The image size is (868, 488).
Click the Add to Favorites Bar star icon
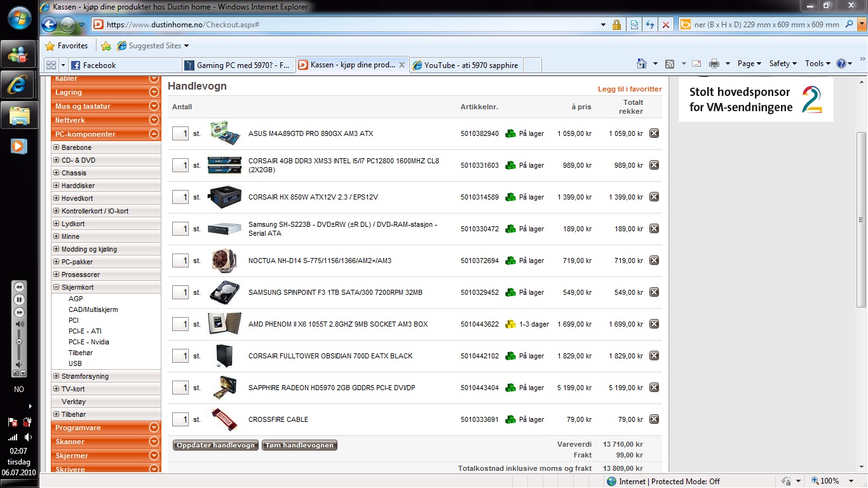[x=106, y=46]
